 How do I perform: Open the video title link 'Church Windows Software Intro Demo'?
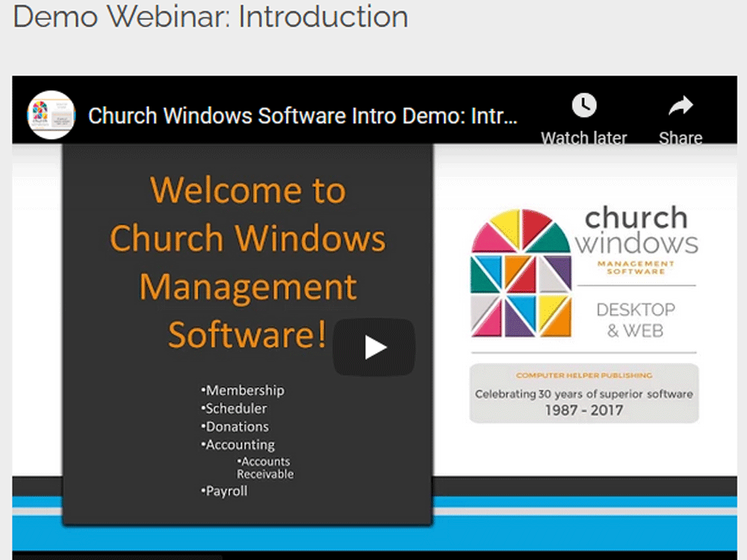[303, 116]
